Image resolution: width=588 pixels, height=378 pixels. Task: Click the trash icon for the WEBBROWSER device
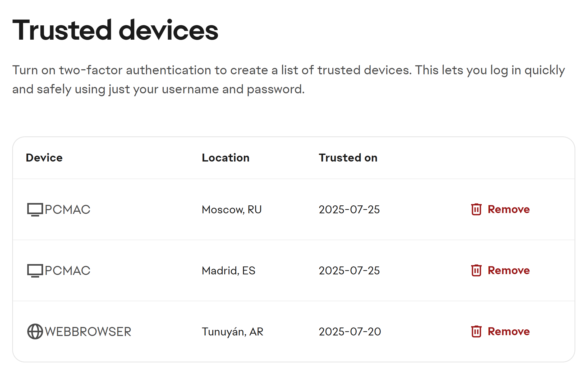476,331
